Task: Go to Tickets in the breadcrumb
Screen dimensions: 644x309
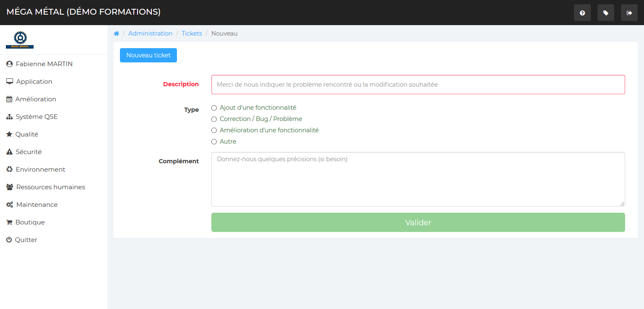Action: (192, 33)
